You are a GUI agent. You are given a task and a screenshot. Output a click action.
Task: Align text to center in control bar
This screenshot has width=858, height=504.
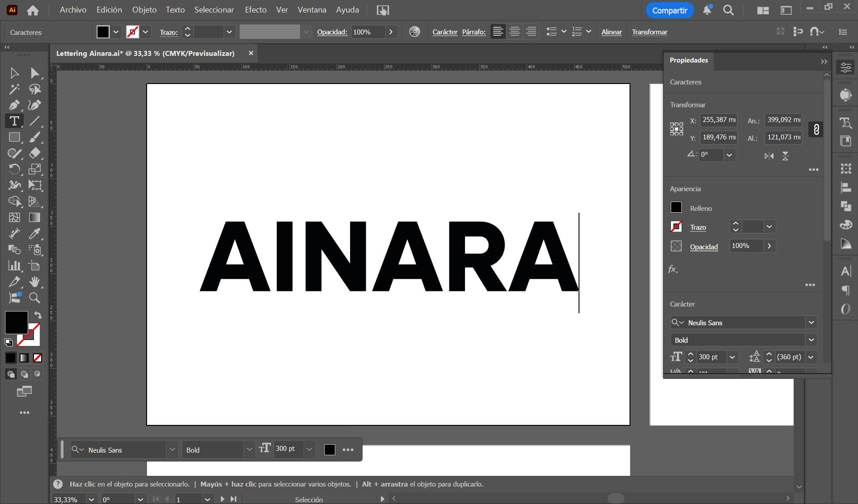[515, 32]
